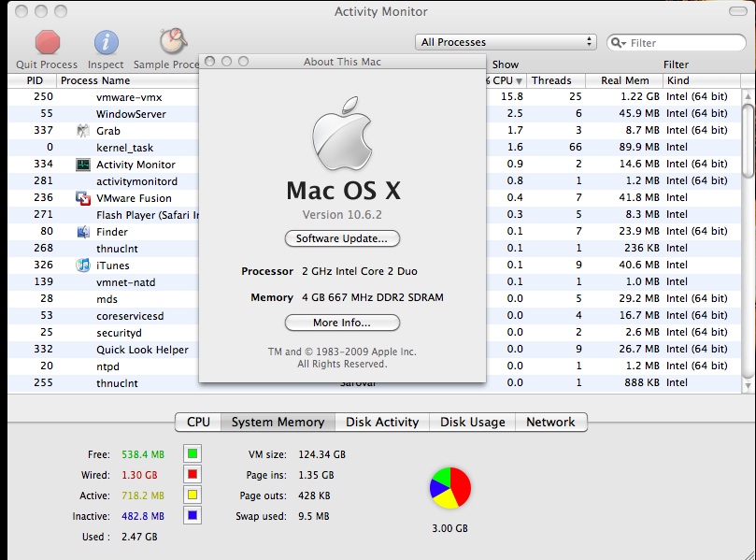Screen dimensions: 756x560
Task: Select the WindowServer process row
Action: (x=374, y=114)
